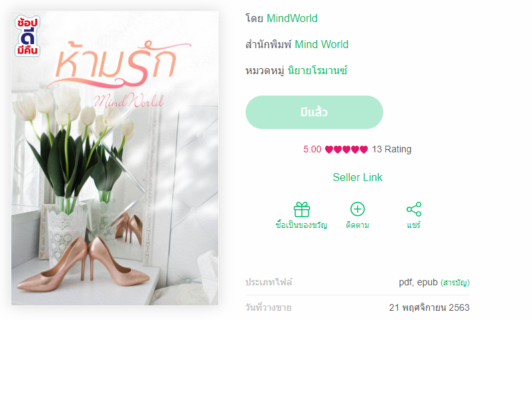Screen dimensions: 532x417
Task: Click the มีแล้ว button
Action: coord(314,112)
